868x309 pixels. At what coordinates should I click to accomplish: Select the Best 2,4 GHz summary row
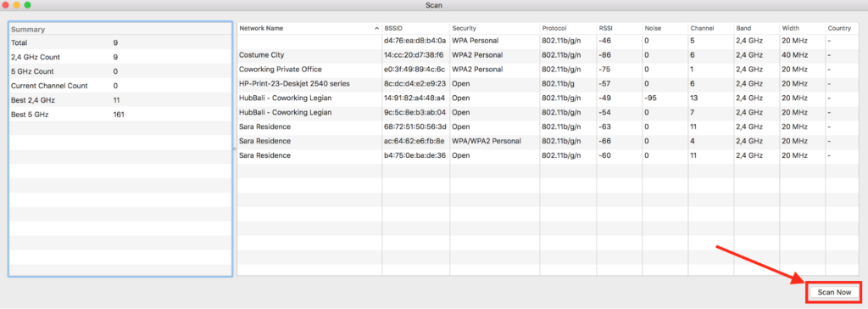point(120,100)
